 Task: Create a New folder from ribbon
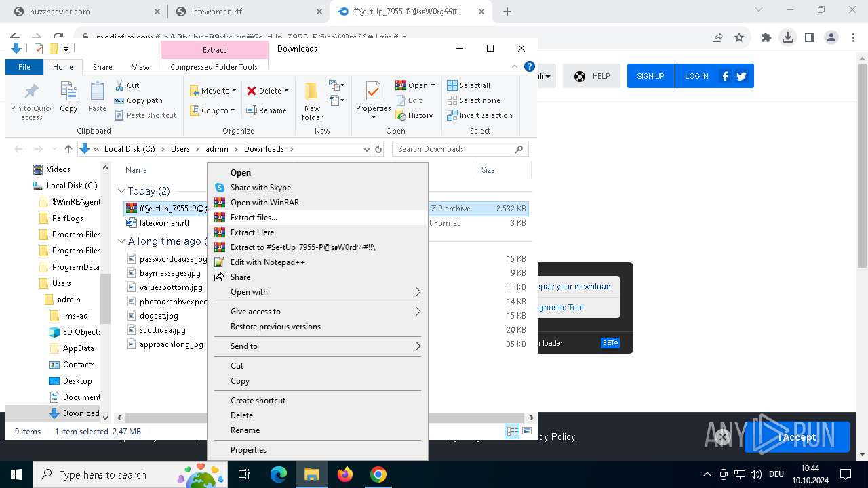point(312,101)
